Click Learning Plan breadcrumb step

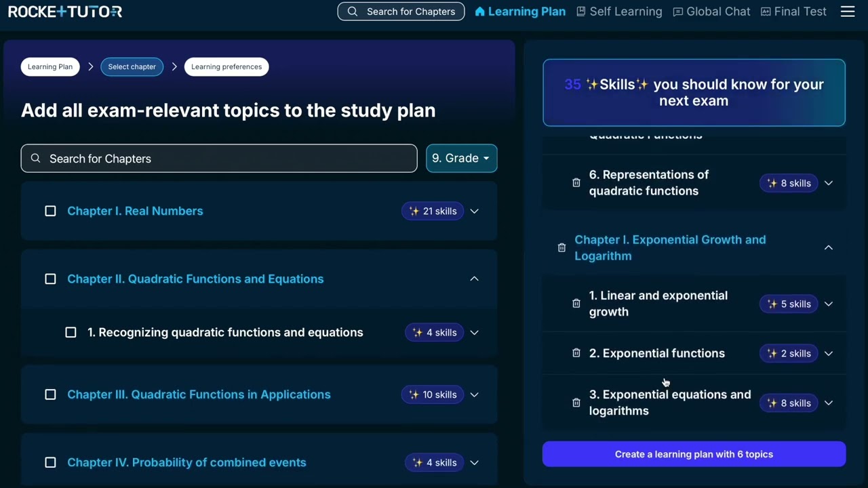[x=50, y=66]
